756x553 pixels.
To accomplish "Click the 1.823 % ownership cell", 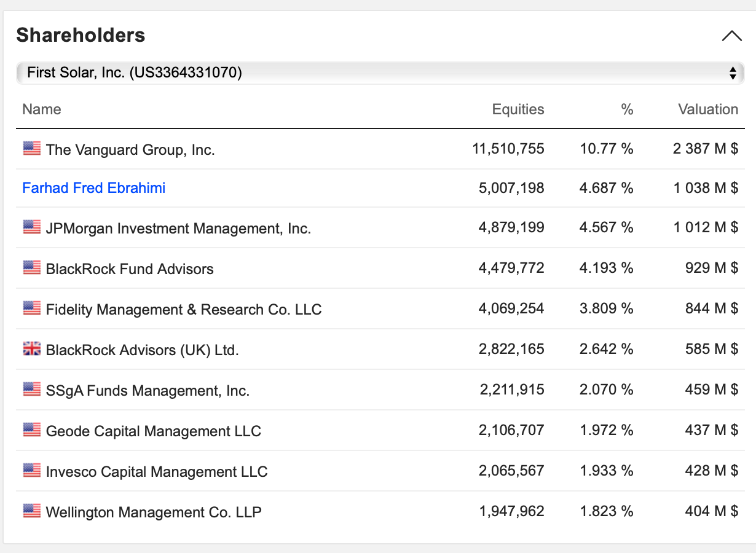I will point(607,511).
